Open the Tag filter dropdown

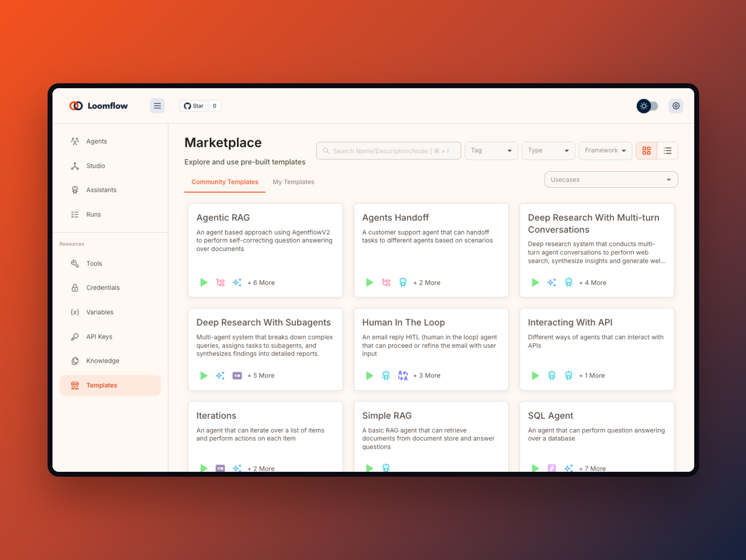click(x=491, y=151)
